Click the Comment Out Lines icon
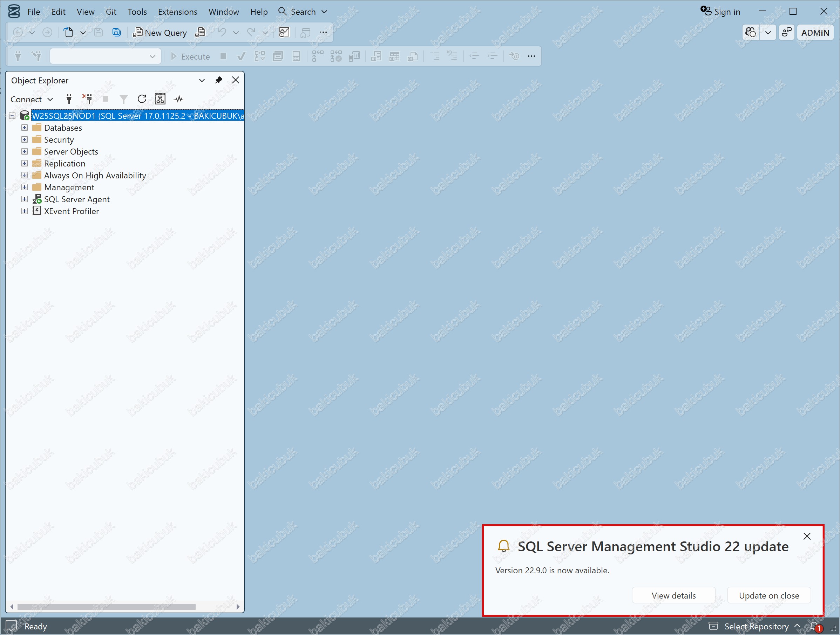 click(435, 56)
